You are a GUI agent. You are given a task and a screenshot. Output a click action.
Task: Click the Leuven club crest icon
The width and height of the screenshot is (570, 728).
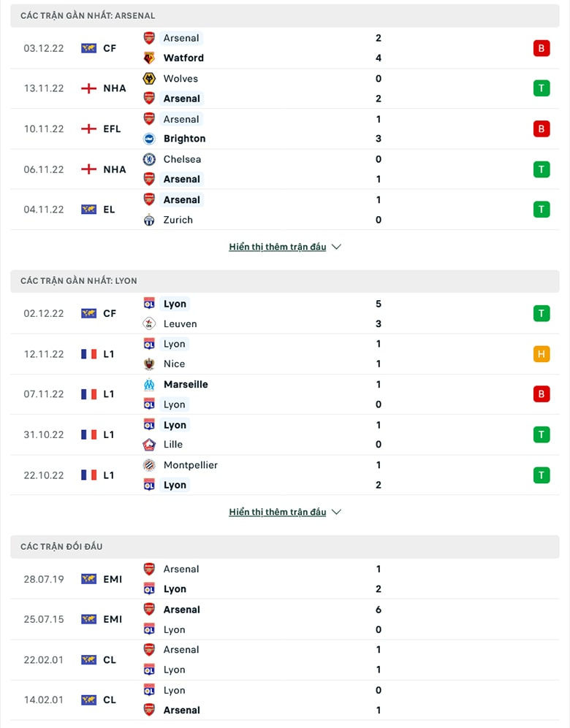[x=149, y=323]
